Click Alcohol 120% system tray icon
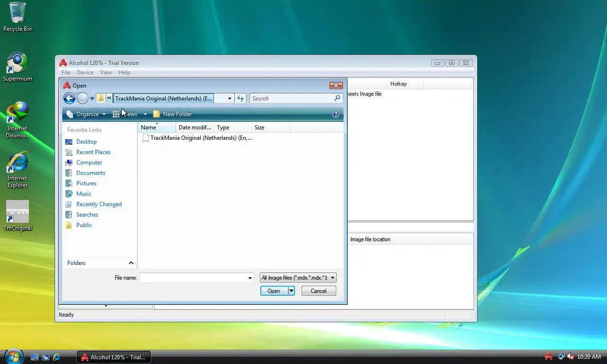Screen dimensions: 607x364 (x=549, y=356)
